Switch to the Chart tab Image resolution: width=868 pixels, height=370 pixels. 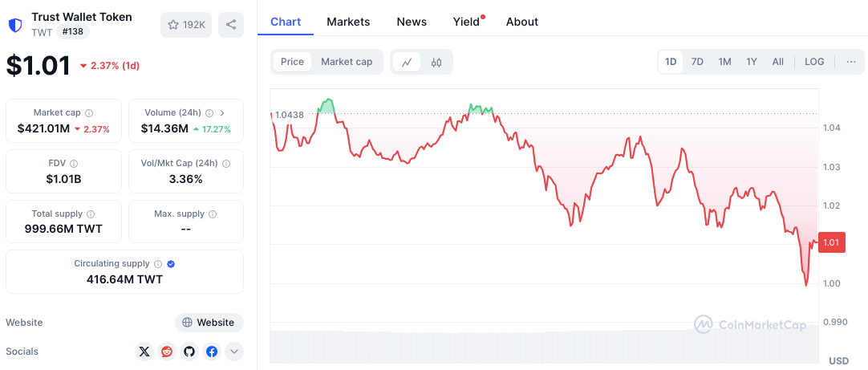pos(286,22)
